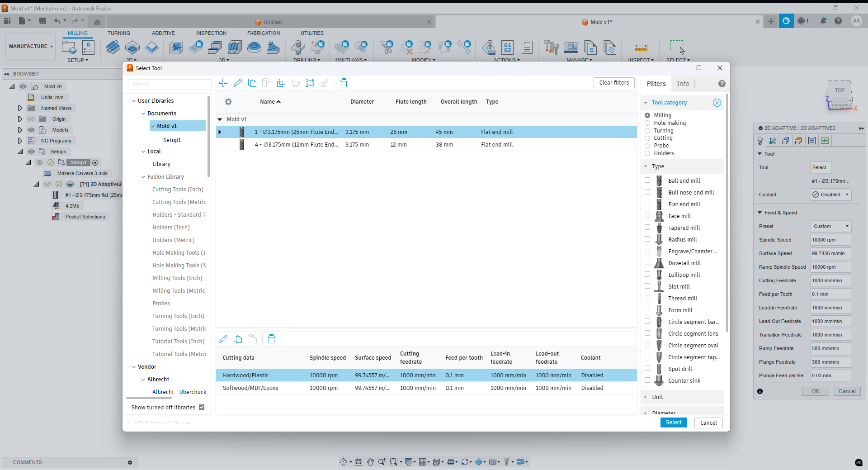Collapse the Mold v1 group in tool table
The height and width of the screenshot is (470, 868).
coord(220,119)
